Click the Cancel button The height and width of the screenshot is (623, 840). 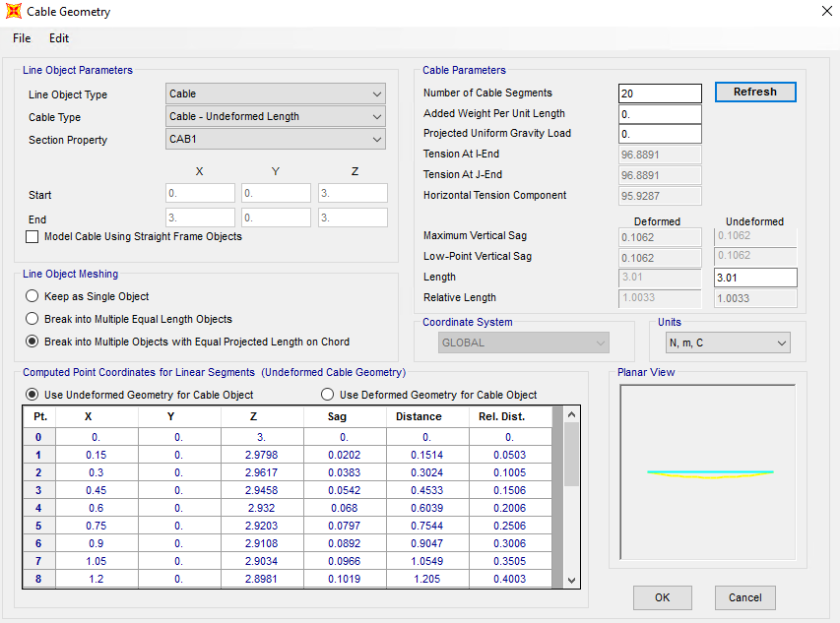point(745,597)
